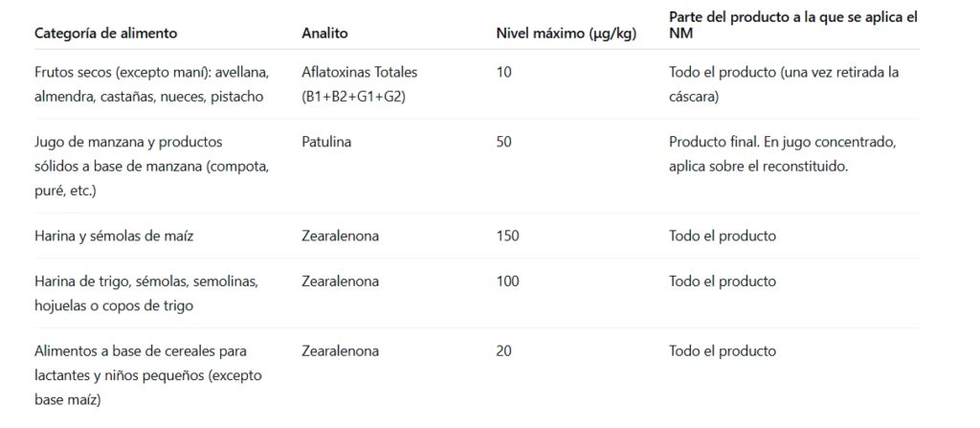Click the maximum level value 20

pyautogui.click(x=504, y=351)
